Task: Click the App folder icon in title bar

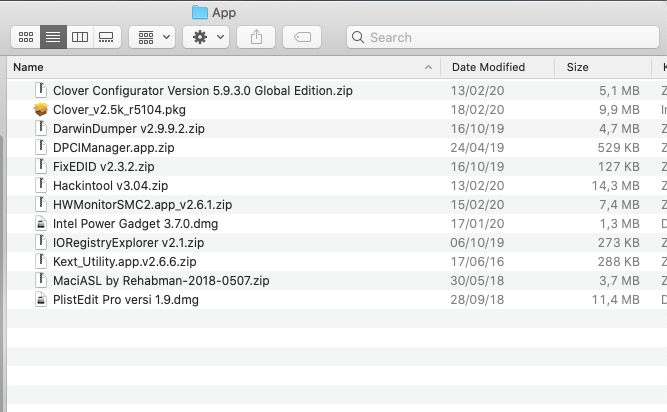Action: tap(200, 12)
